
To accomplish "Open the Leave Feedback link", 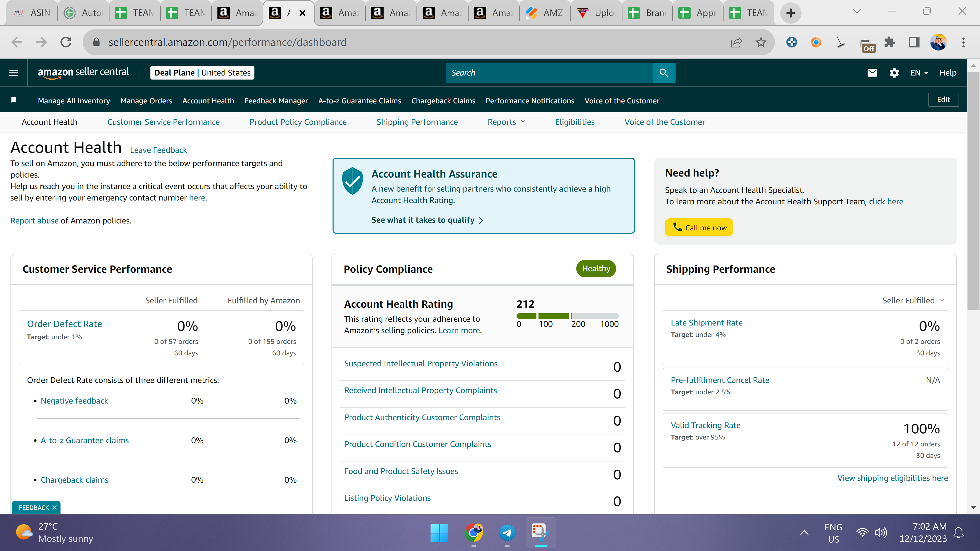I will point(158,150).
